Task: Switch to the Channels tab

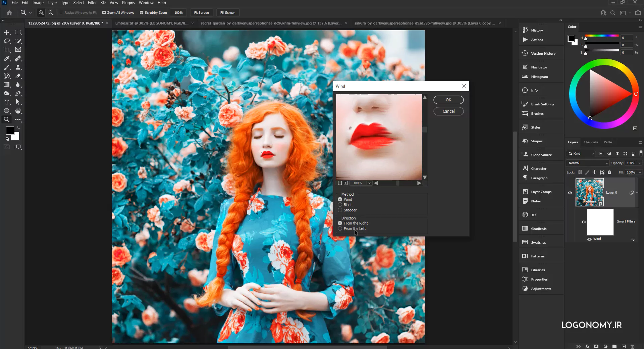Action: point(590,142)
